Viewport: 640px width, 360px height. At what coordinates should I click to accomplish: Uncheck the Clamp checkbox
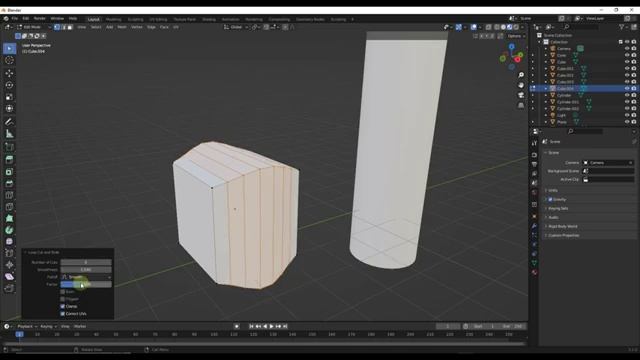[x=62, y=307]
